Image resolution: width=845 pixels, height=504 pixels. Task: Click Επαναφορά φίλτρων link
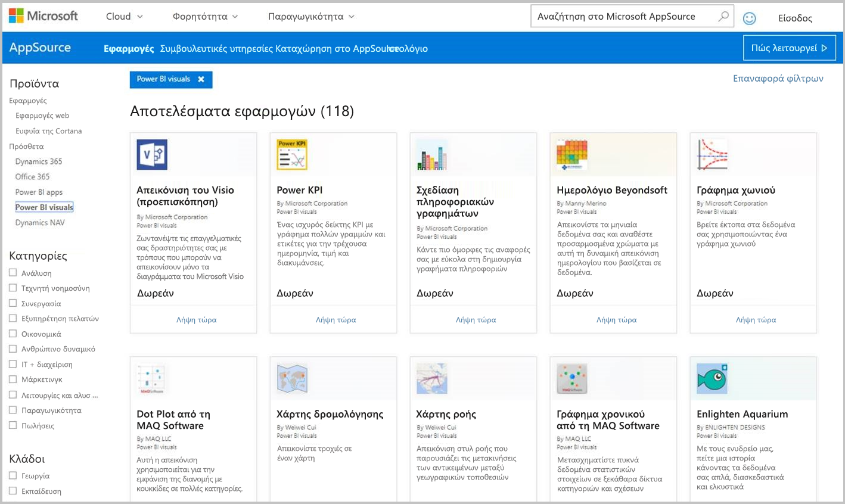pos(778,78)
